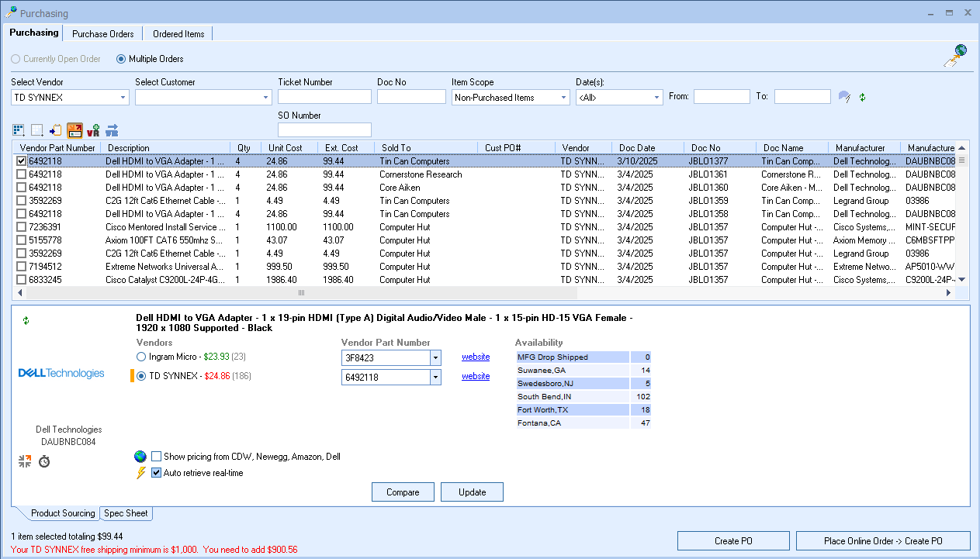The width and height of the screenshot is (980, 559).
Task: Click the filter clear icon next to To field
Action: tap(844, 97)
